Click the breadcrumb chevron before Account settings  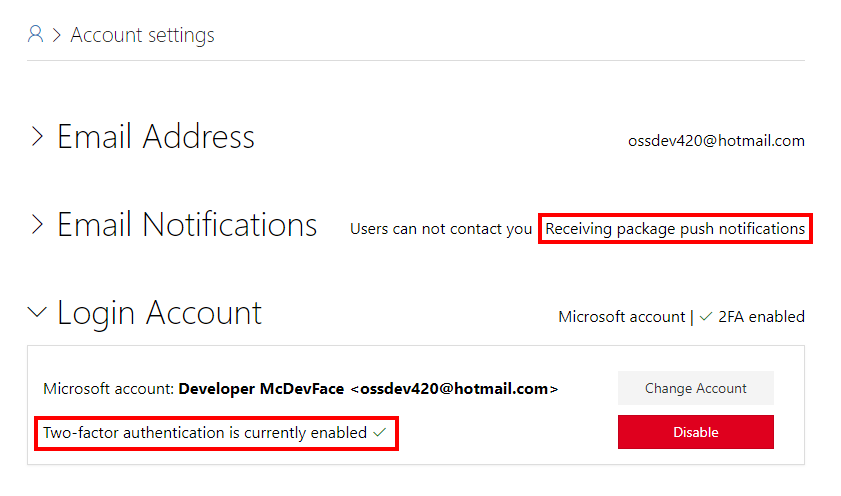(57, 36)
